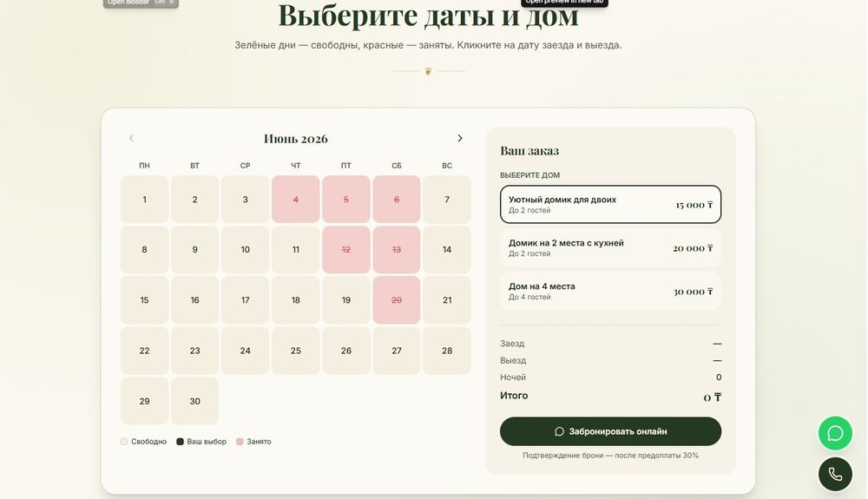Select house Дом на 4 места
The height and width of the screenshot is (499, 868).
click(x=610, y=291)
